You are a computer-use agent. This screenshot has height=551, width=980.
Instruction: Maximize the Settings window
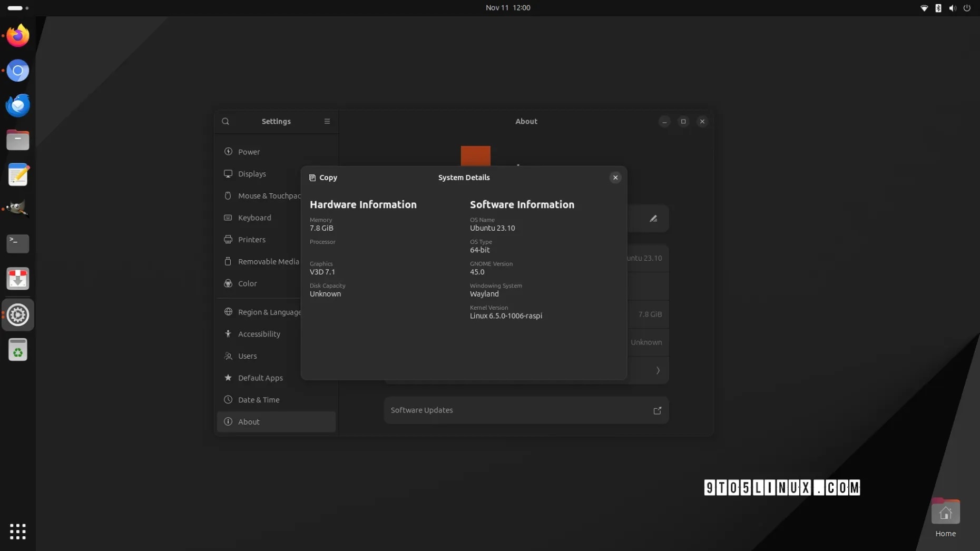[x=683, y=122]
